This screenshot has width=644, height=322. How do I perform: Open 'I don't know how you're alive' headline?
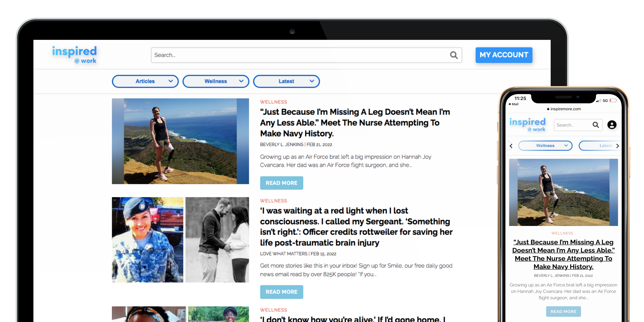(x=353, y=319)
